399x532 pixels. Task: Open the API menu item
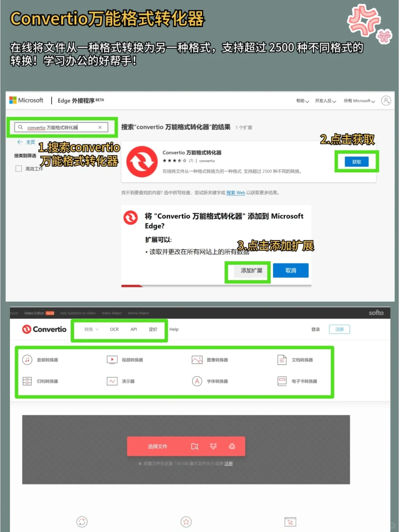[133, 329]
